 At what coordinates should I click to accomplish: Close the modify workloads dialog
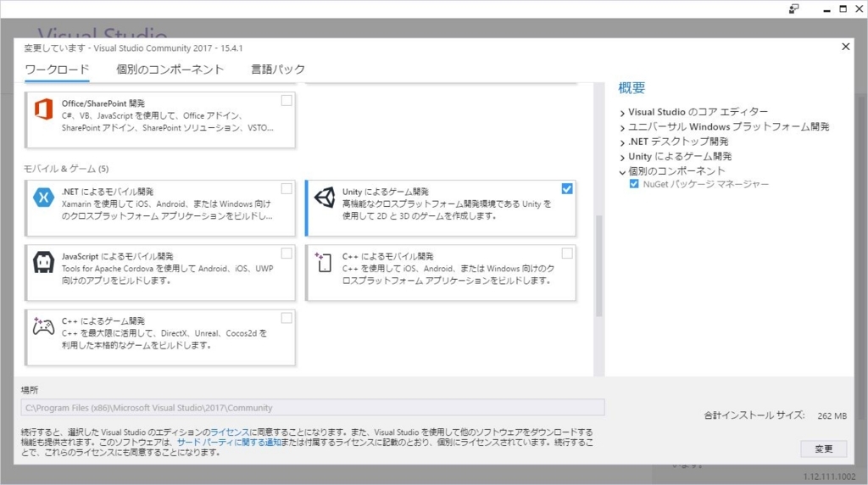point(845,47)
